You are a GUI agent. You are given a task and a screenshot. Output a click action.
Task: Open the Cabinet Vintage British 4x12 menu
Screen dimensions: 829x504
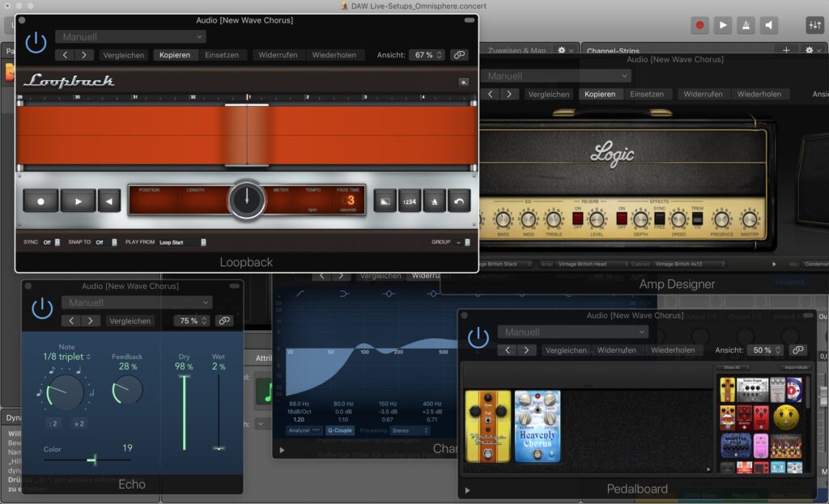[689, 265]
